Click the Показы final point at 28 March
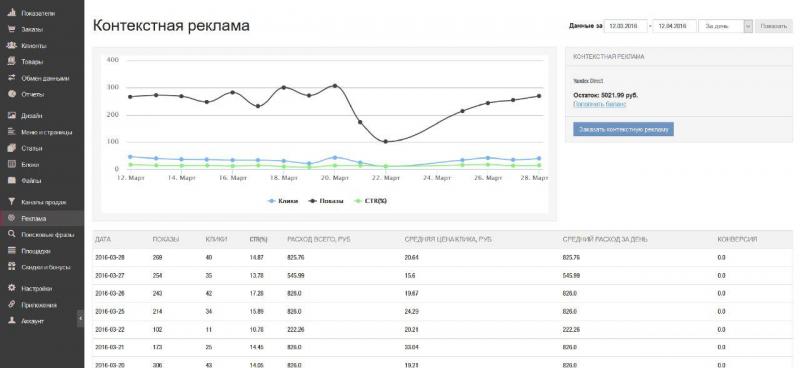 point(539,96)
